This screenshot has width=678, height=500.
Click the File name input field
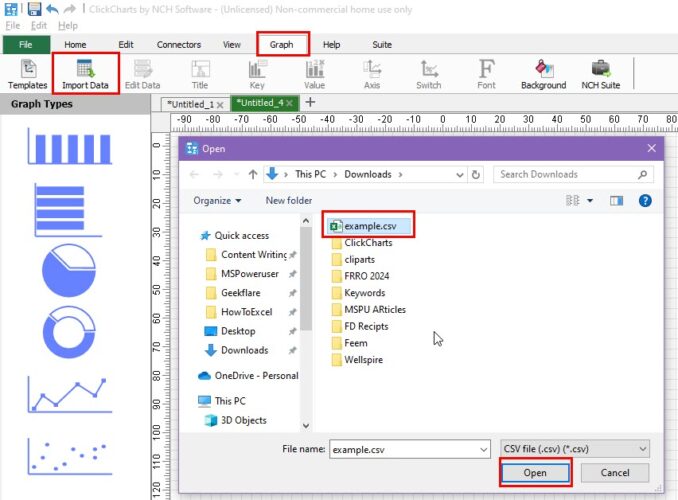click(409, 450)
